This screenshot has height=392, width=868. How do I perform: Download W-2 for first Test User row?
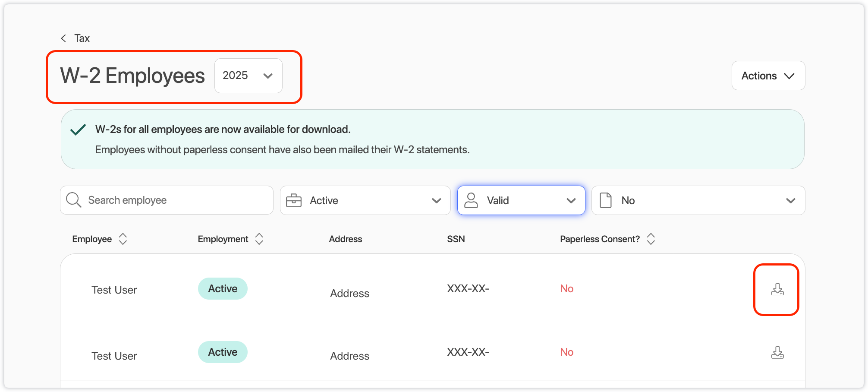coord(777,289)
